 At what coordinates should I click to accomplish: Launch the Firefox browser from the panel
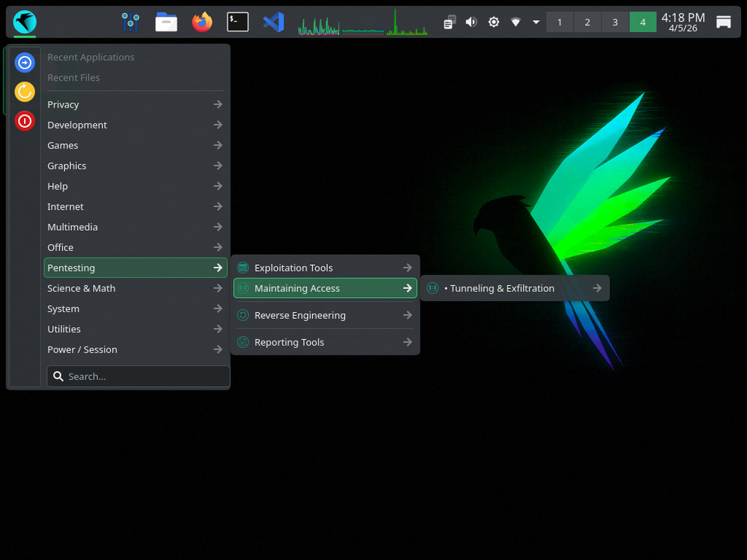click(x=202, y=22)
